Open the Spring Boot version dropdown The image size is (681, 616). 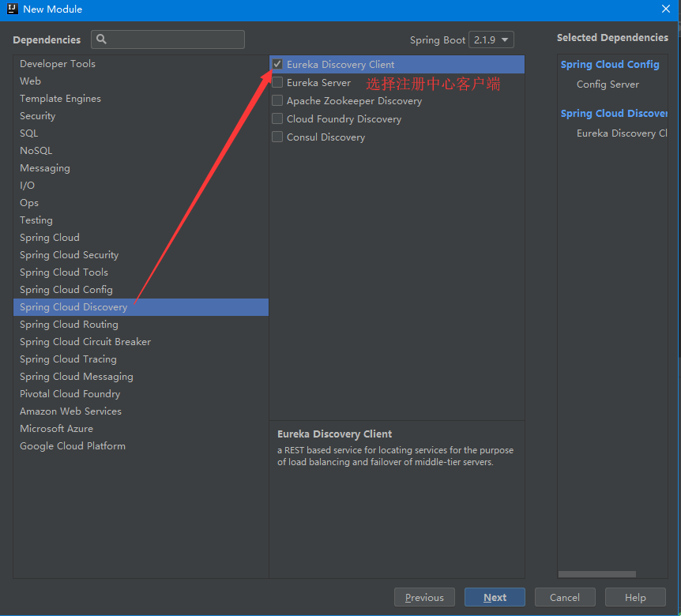(x=491, y=40)
